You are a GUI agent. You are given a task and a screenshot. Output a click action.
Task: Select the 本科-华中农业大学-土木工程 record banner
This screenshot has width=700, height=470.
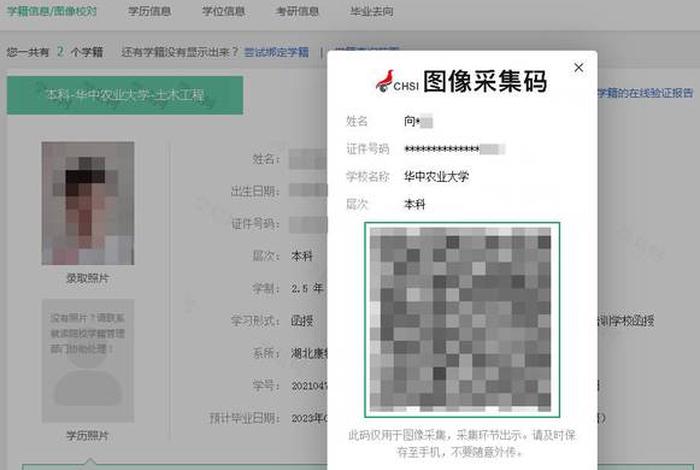pyautogui.click(x=125, y=95)
